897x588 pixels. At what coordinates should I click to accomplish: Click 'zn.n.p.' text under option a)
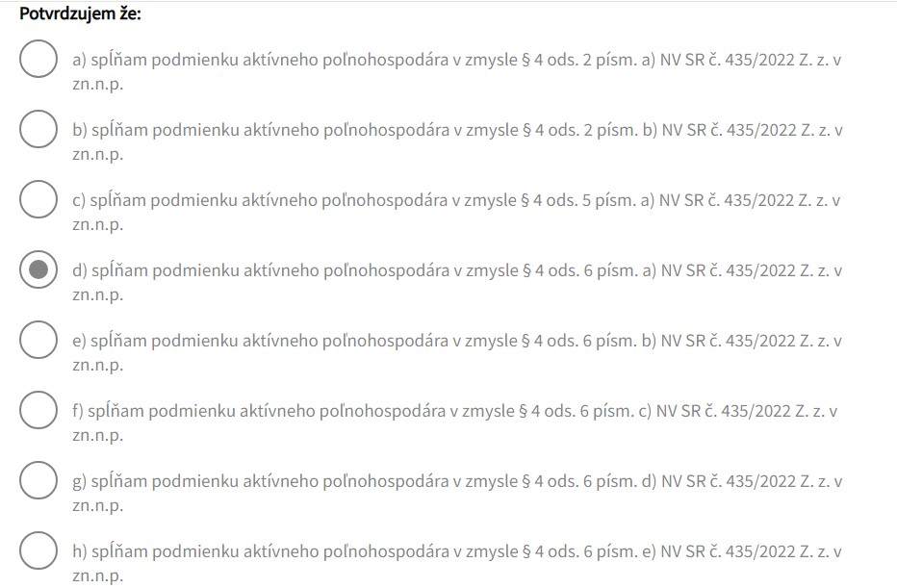tap(98, 85)
